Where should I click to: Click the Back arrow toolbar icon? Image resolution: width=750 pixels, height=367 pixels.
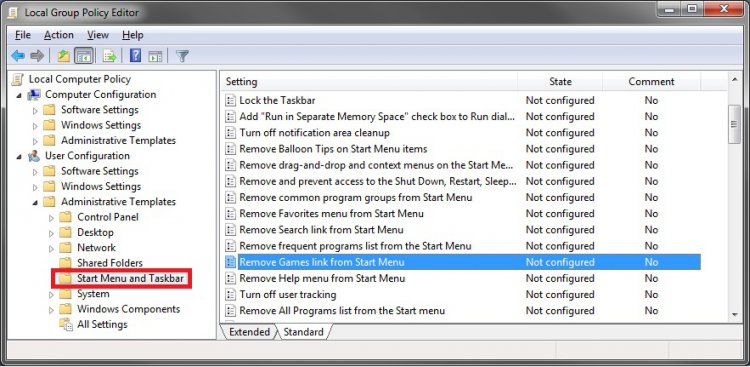coord(18,56)
